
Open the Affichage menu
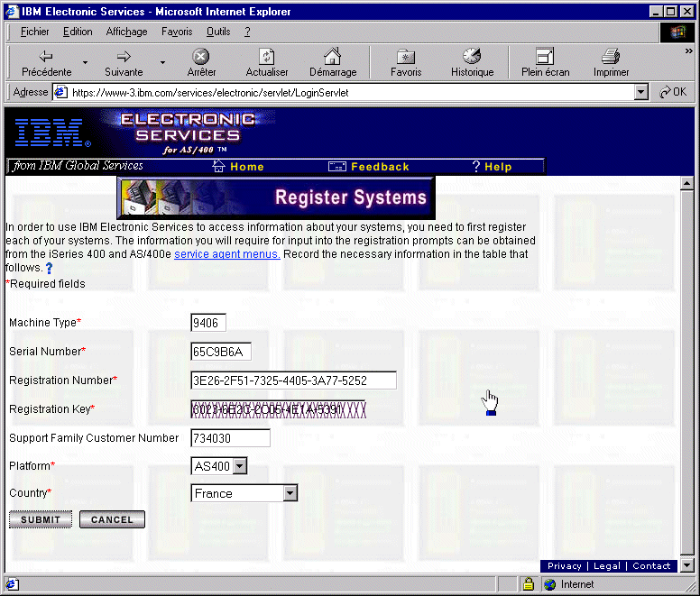click(127, 32)
